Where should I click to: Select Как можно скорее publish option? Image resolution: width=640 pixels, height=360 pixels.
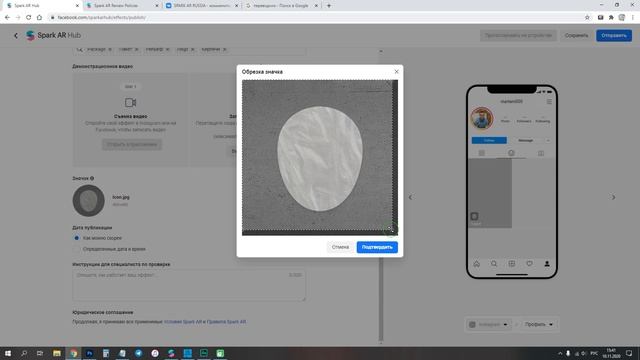click(76, 238)
